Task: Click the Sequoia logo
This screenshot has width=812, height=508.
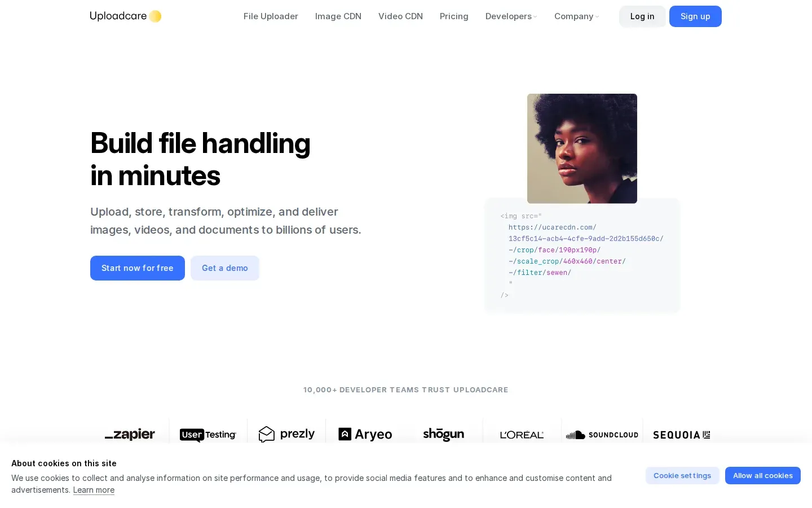Action: click(682, 435)
